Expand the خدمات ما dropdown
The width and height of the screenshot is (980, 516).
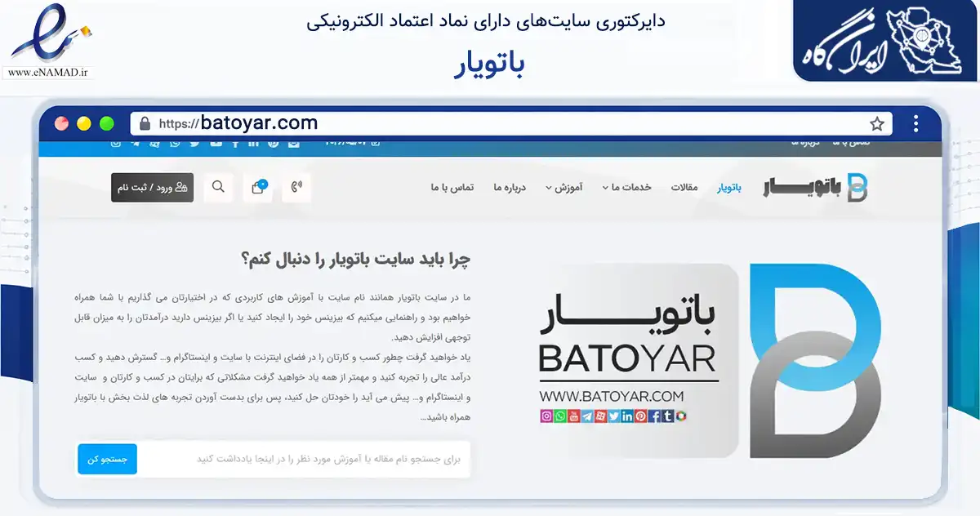[x=627, y=188]
